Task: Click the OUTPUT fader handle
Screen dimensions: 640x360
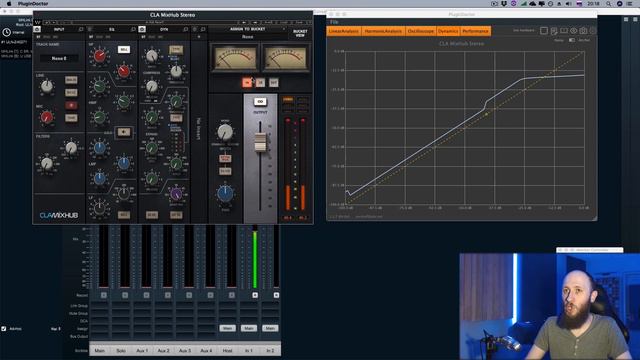Action: click(260, 142)
